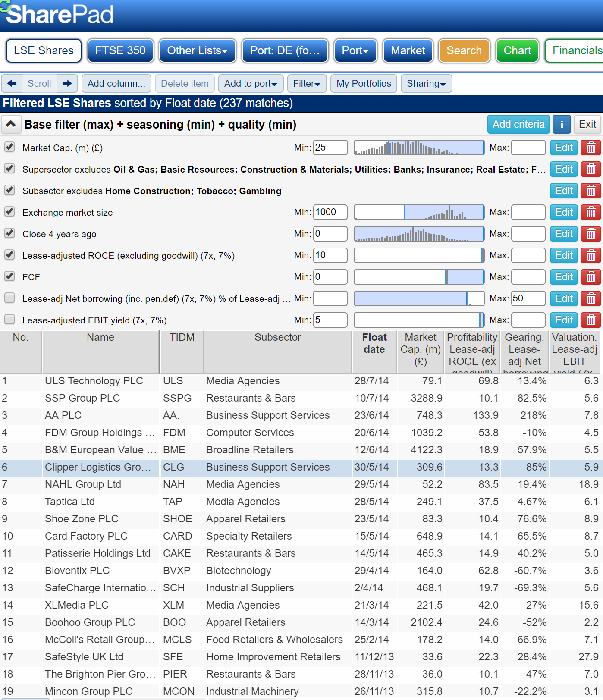
Task: Uncheck Close 4 years ago checkbox
Action: click(9, 233)
